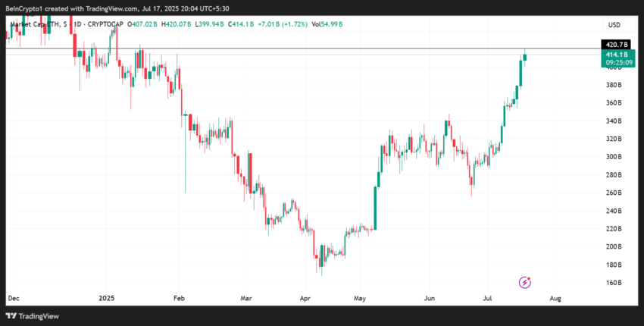Click the 2025 label on time axis
Image resolution: width=644 pixels, height=326 pixels.
click(106, 299)
